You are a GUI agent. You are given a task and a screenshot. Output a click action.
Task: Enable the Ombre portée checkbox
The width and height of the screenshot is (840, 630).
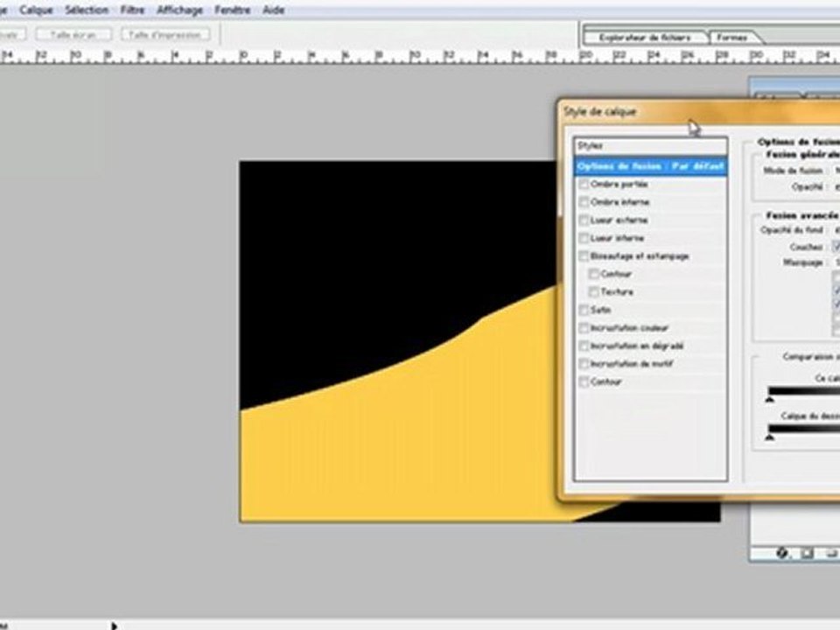[x=584, y=185]
